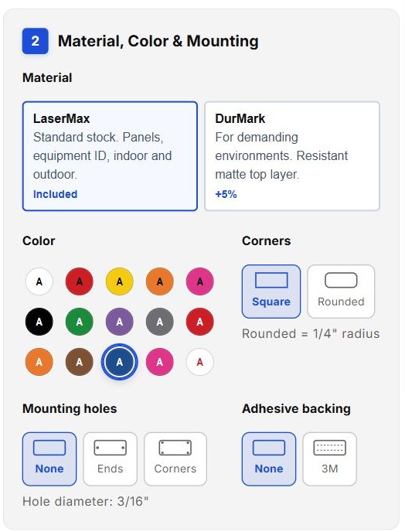Click the DurMark +5% price label
405x532 pixels.
click(x=226, y=194)
